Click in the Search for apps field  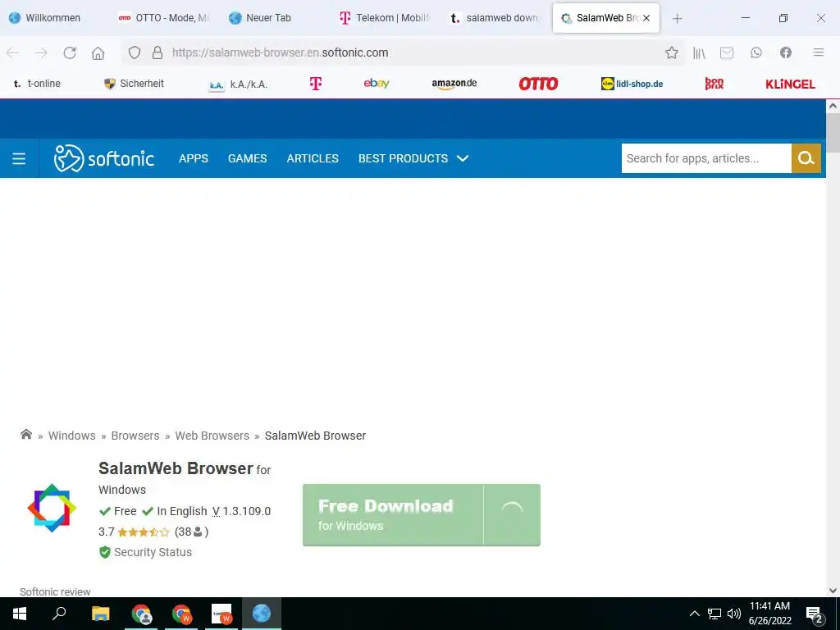706,158
